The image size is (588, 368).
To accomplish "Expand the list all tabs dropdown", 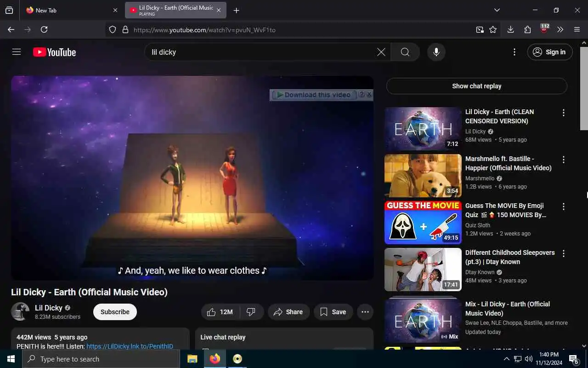I will pos(497,10).
